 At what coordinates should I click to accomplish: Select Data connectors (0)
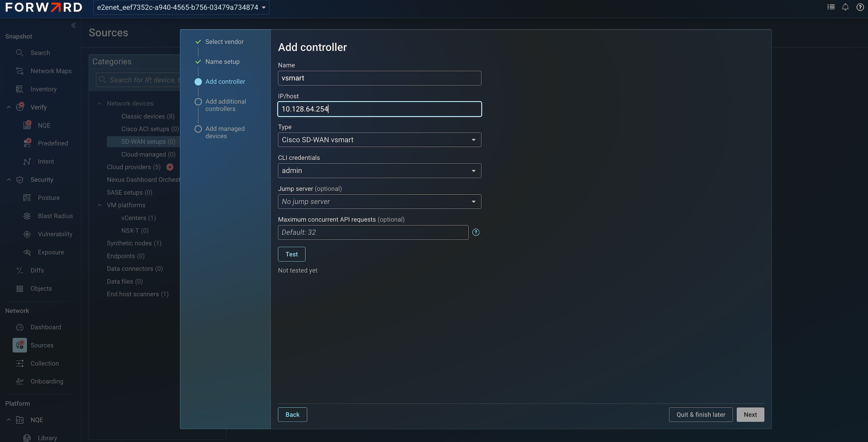pos(135,269)
